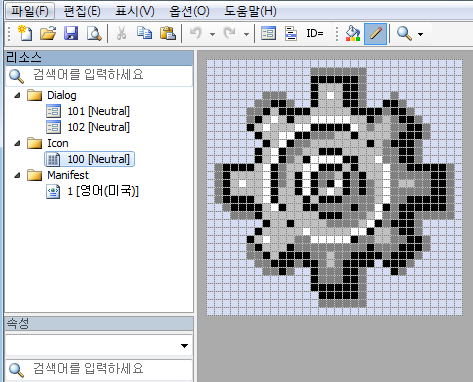Screen dimensions: 473x382
Task: Select the Dialog folder
Action: pos(62,95)
